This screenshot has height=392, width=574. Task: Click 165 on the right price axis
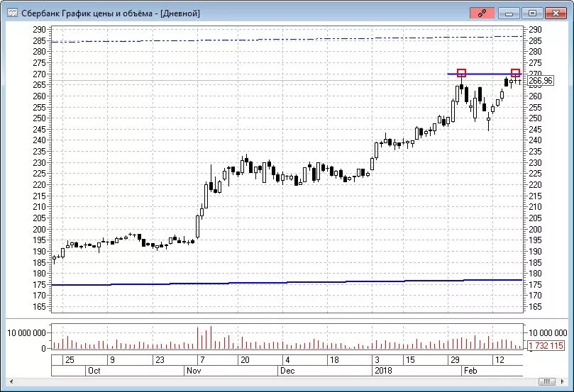click(x=535, y=307)
